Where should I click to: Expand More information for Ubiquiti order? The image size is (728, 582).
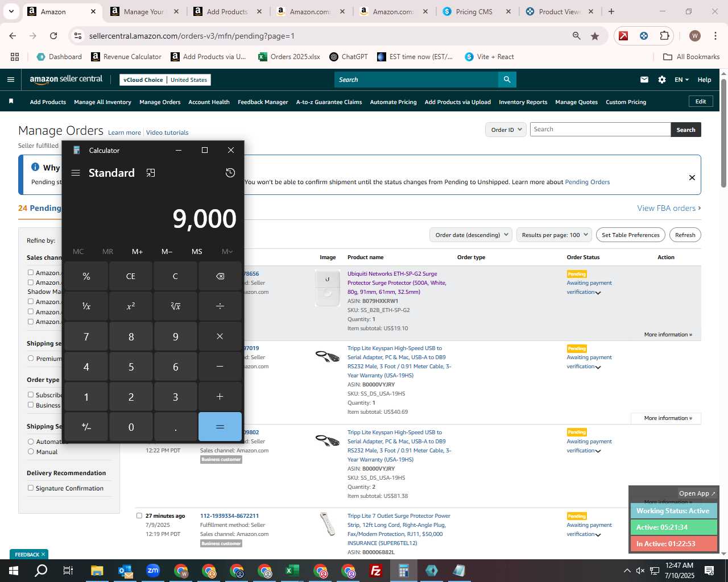668,334
